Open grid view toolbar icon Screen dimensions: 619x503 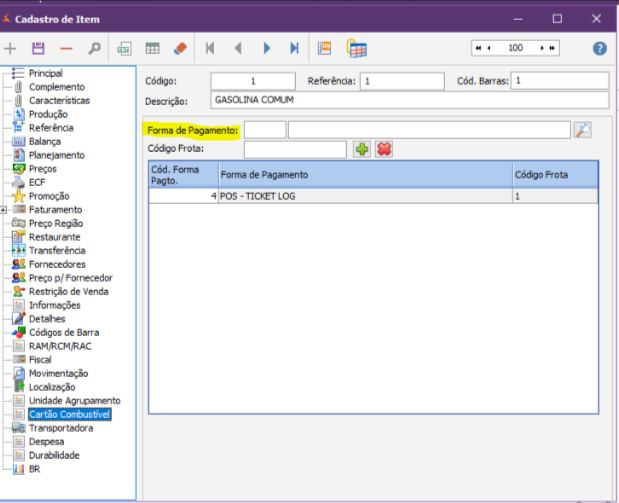[152, 49]
